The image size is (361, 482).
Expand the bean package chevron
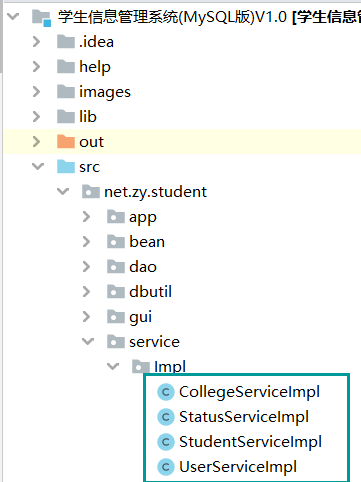click(86, 242)
